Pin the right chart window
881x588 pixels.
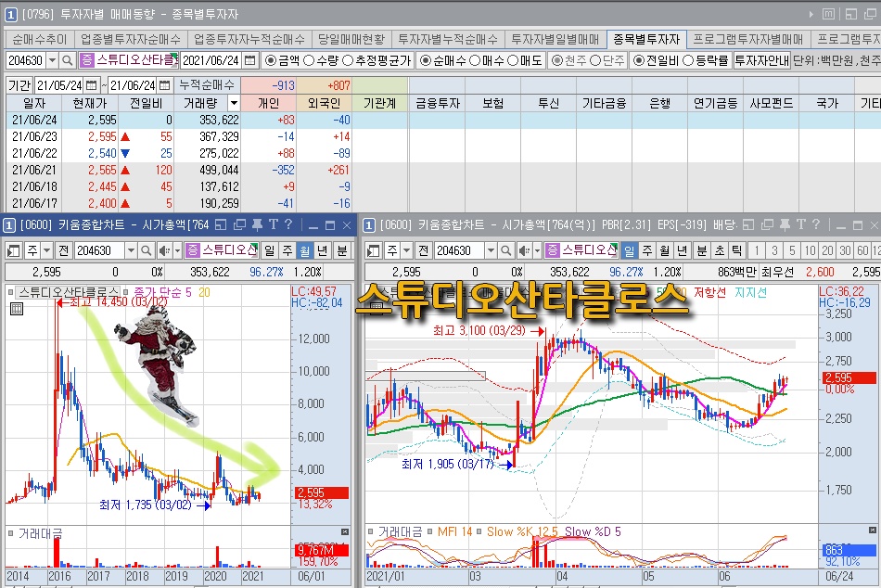click(x=785, y=225)
